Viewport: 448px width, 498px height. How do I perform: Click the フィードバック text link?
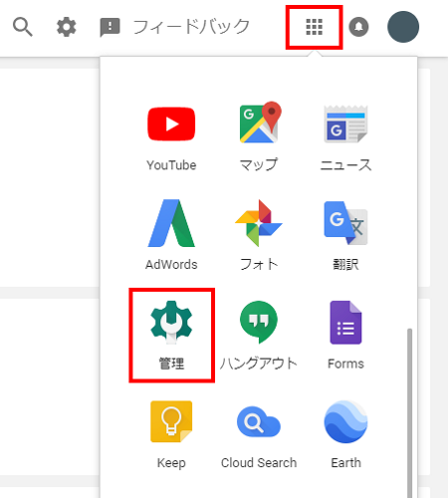(x=191, y=27)
